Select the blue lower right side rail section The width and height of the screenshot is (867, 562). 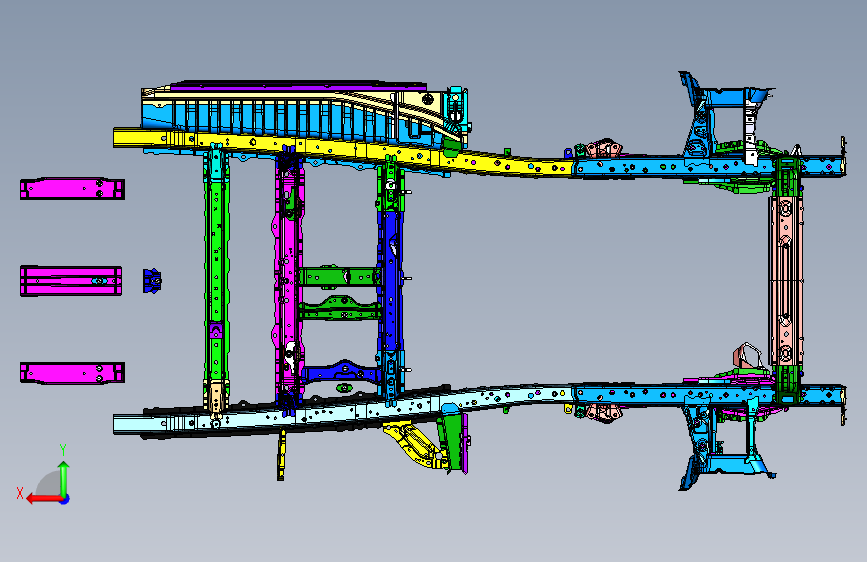click(708, 395)
